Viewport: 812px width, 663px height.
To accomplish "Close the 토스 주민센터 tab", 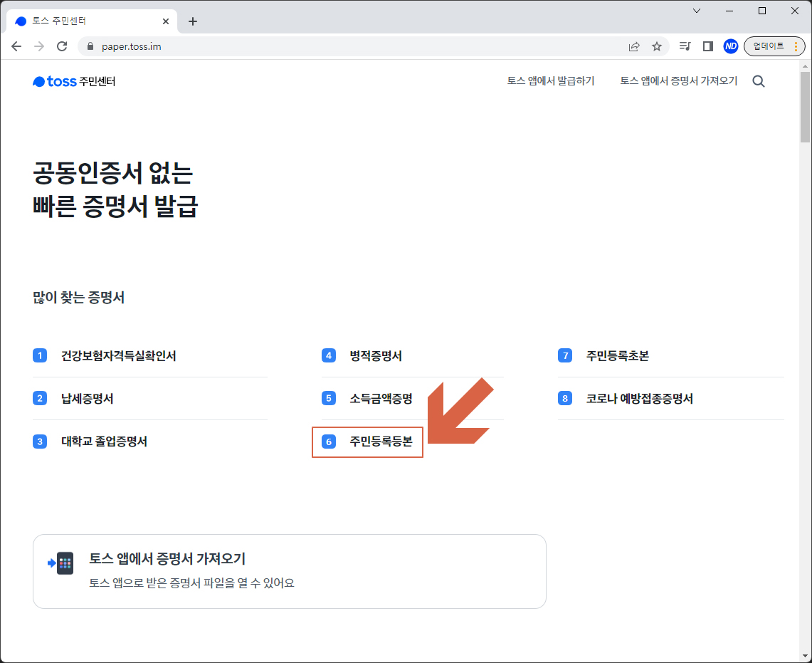I will pyautogui.click(x=166, y=21).
